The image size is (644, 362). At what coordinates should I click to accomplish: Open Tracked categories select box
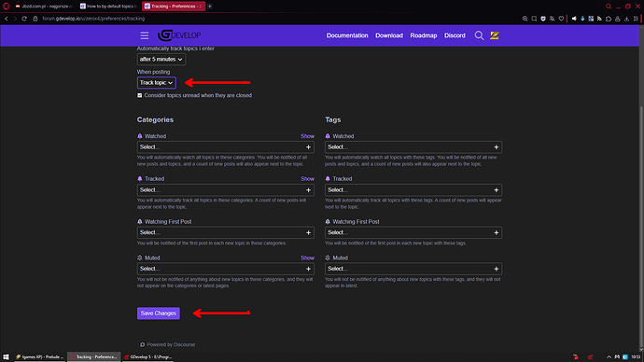click(226, 190)
